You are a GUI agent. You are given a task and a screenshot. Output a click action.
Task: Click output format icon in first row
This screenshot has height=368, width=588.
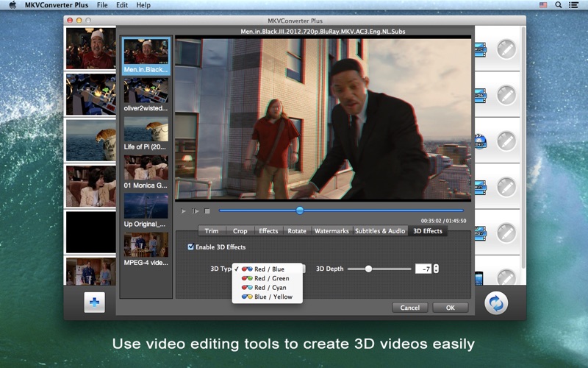[x=481, y=49]
